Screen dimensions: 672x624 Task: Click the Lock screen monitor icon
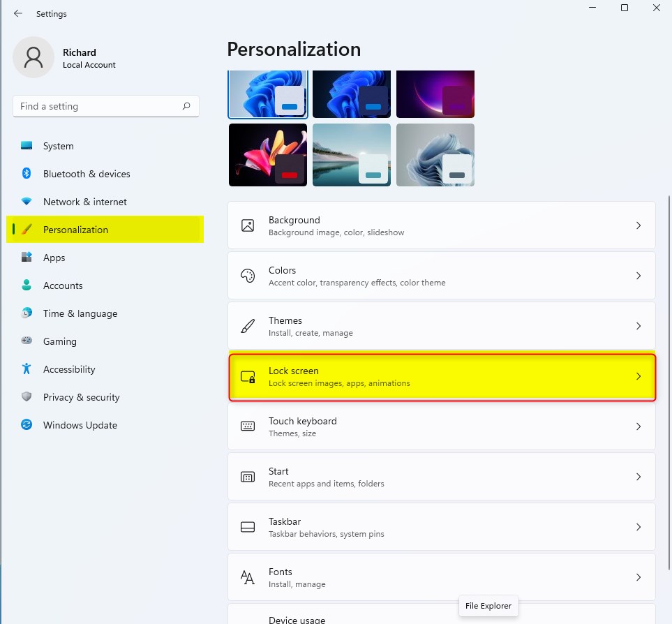pyautogui.click(x=248, y=377)
